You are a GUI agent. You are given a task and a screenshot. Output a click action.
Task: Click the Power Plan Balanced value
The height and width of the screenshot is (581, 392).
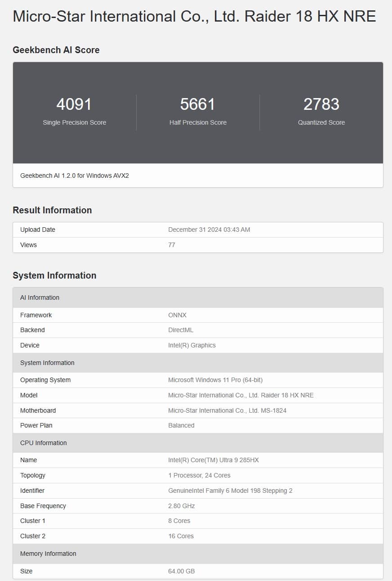(181, 425)
